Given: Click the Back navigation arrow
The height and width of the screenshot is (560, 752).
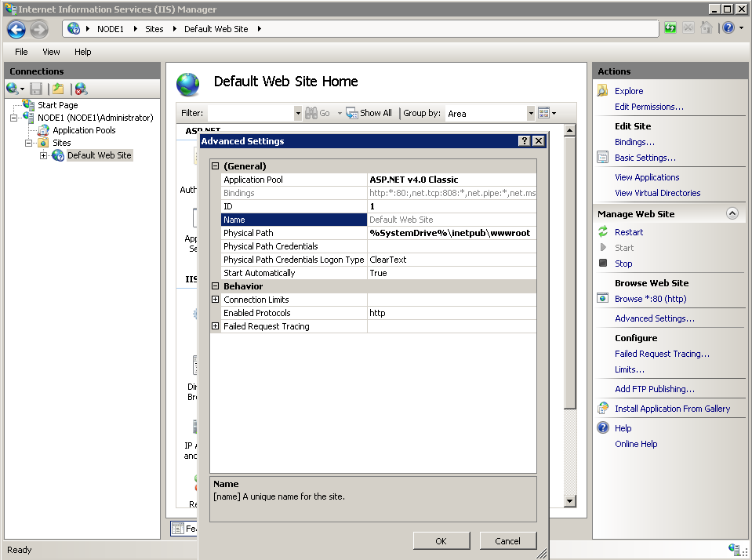Looking at the screenshot, I should click(x=16, y=30).
